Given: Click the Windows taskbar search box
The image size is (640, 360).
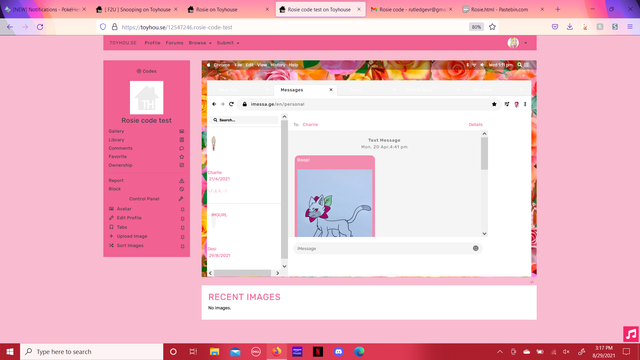Looking at the screenshot, I should (x=91, y=351).
